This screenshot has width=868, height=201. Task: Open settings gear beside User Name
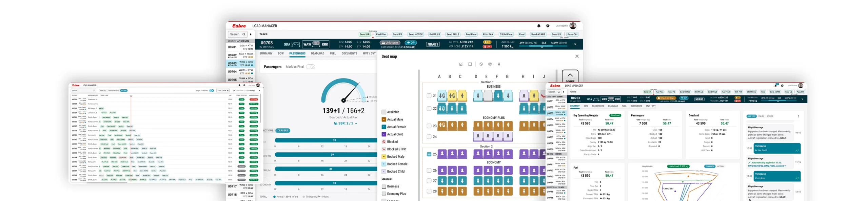(548, 26)
